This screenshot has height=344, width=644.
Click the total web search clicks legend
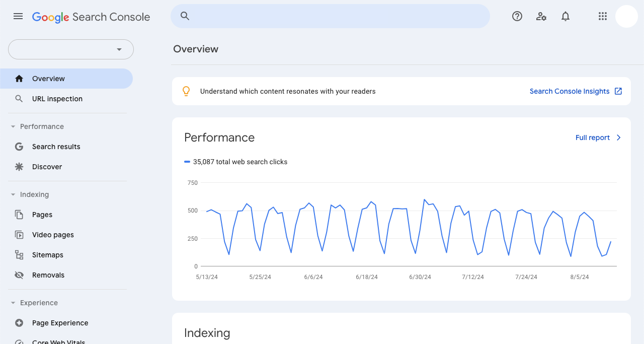pyautogui.click(x=236, y=162)
